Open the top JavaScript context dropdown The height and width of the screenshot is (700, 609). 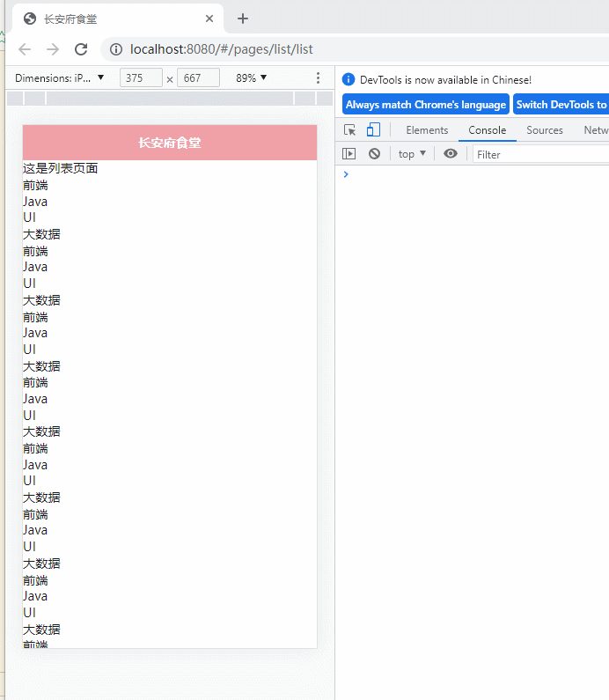point(412,154)
